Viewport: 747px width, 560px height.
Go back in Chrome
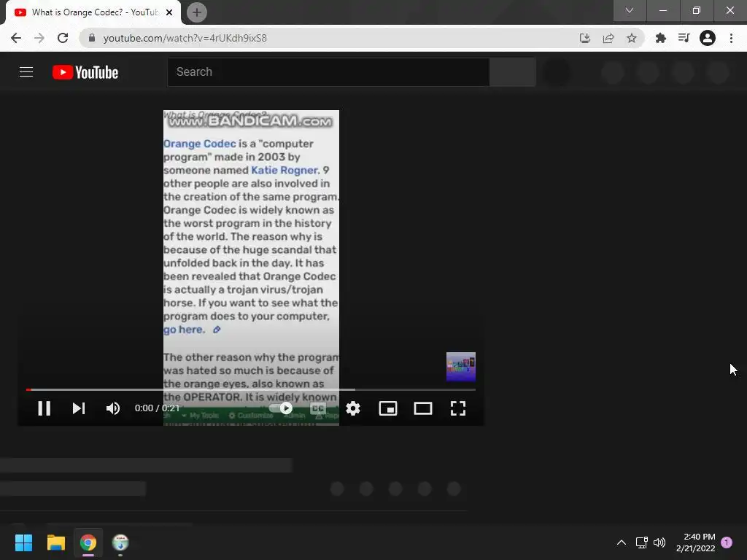16,38
